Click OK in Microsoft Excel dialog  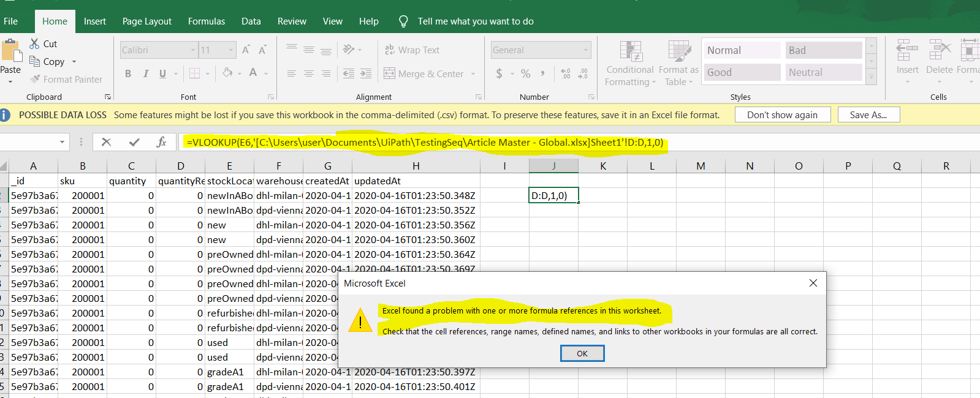coord(582,353)
